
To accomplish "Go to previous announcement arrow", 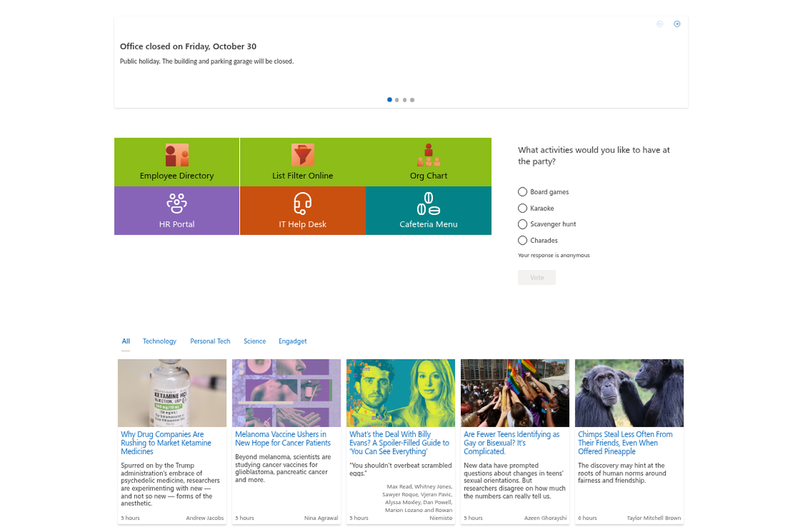I will 660,24.
